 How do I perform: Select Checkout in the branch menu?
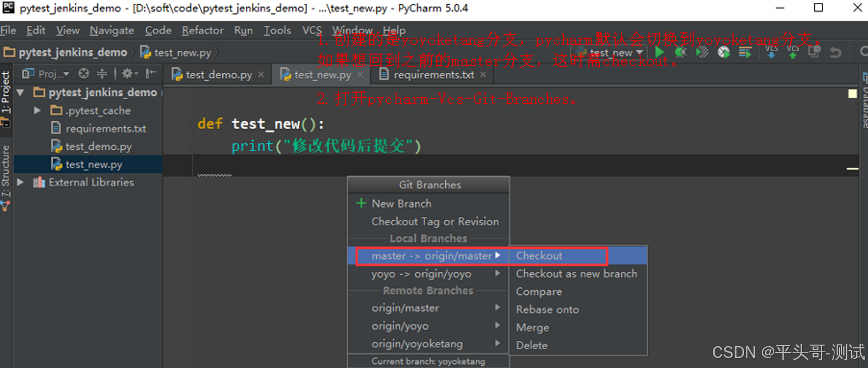[x=539, y=255]
